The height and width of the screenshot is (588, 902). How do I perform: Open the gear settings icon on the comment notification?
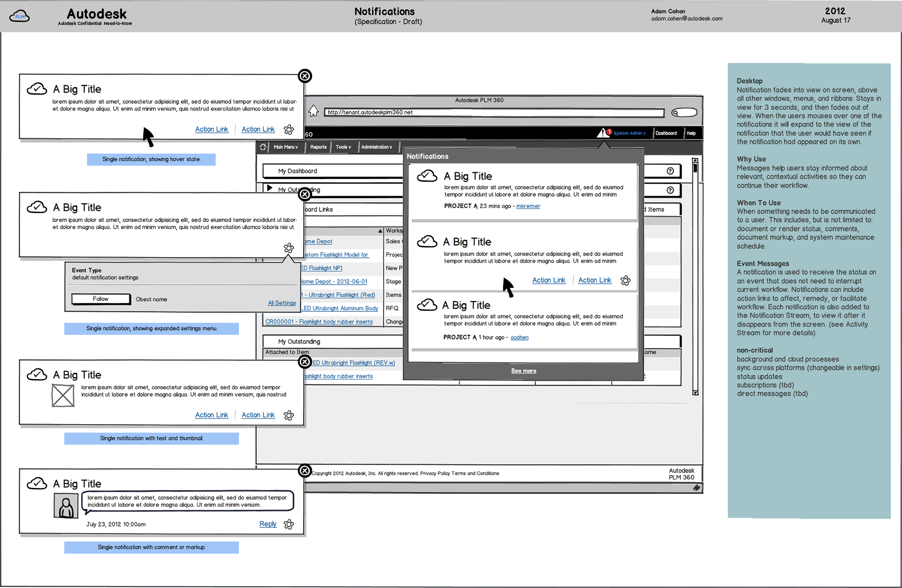point(289,524)
